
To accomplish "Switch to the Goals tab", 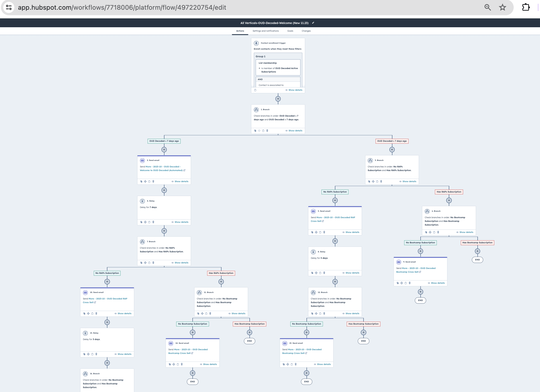I will coord(290,31).
